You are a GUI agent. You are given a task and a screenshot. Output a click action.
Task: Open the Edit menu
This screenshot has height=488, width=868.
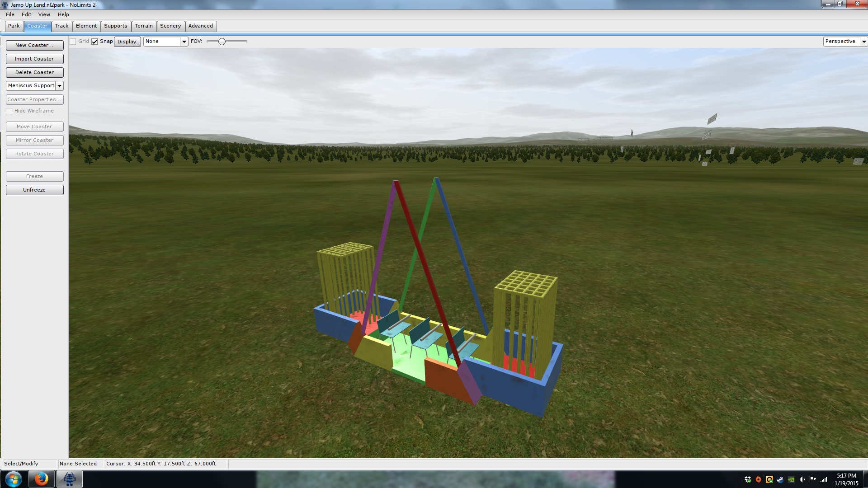tap(26, 14)
